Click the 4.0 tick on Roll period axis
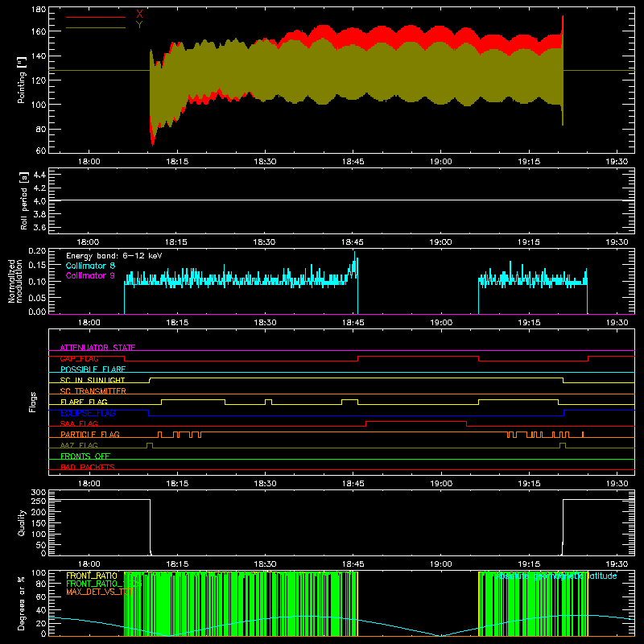This screenshot has height=644, width=644. [39, 201]
